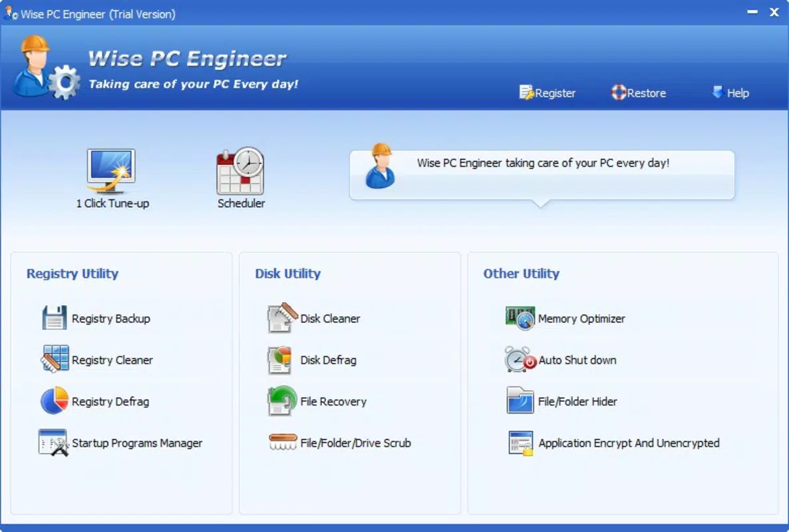
Task: Click the Registry Backup floppy disk icon
Action: click(x=55, y=318)
